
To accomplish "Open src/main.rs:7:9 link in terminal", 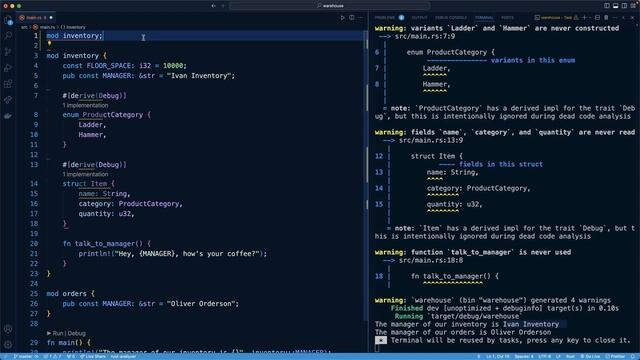I will 425,36.
